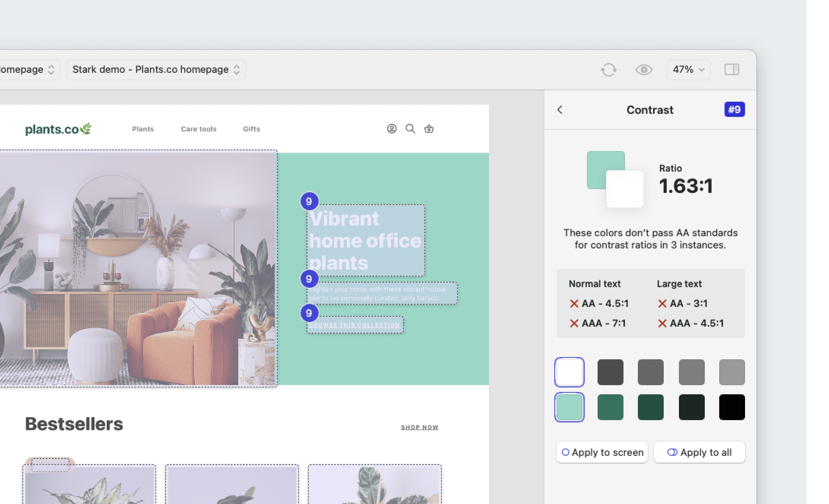Screen dimensions: 829x504
Task: Select the near-black dark green swatch
Action: tap(691, 407)
